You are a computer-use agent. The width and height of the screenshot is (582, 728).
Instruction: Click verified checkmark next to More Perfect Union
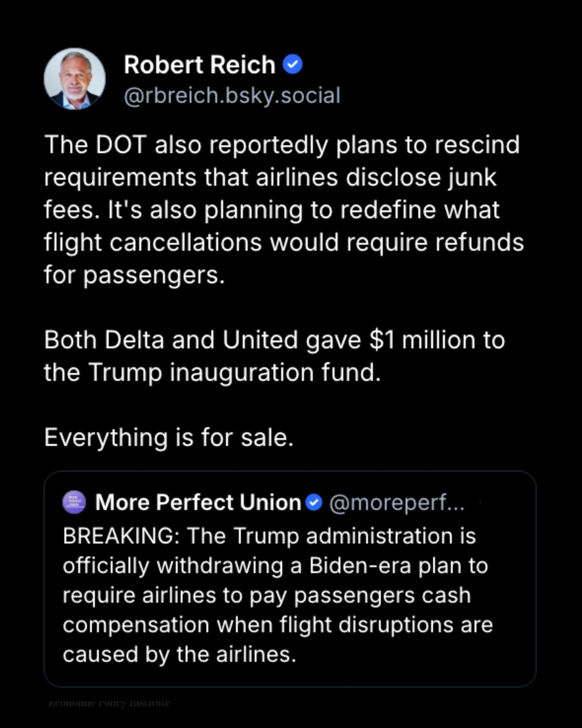tap(314, 502)
